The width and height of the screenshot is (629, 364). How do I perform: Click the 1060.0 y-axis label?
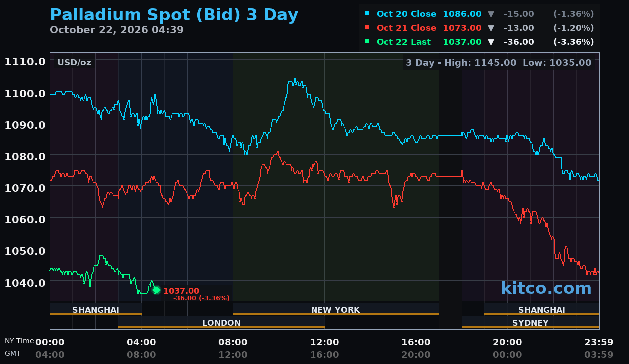(25, 219)
